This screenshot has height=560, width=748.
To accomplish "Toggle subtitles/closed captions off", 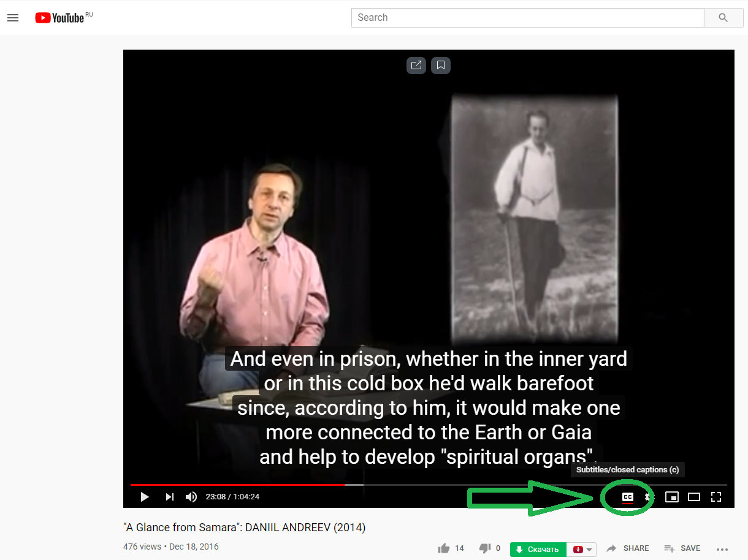I will tap(627, 497).
